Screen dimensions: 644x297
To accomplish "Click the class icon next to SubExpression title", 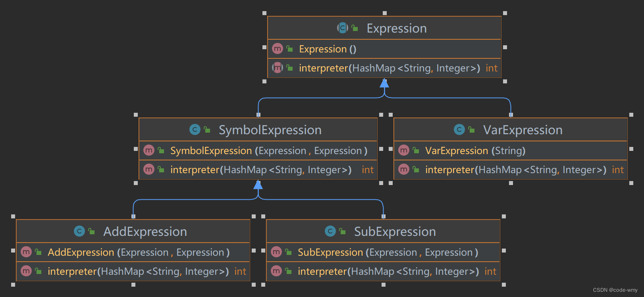I will (x=330, y=231).
